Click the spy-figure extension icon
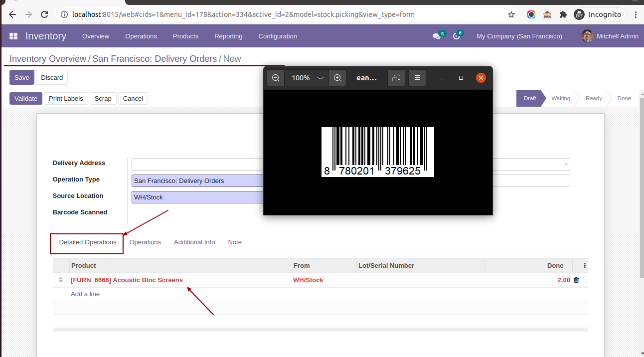This screenshot has height=357, width=644. [x=547, y=14]
